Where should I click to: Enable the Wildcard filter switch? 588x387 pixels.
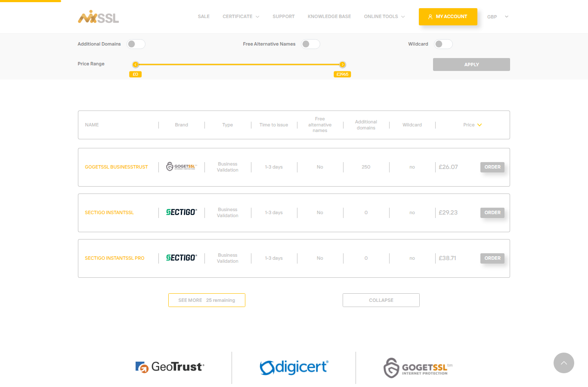[443, 44]
